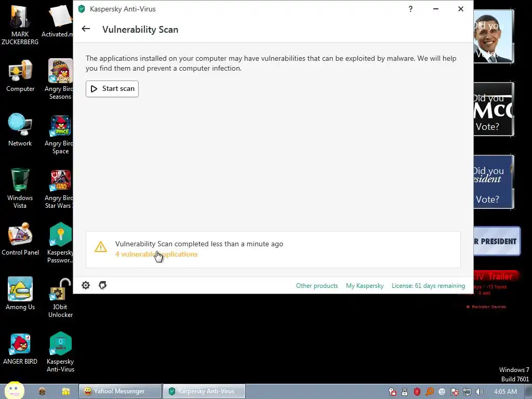Open the Start menu smiley orb

(14, 391)
